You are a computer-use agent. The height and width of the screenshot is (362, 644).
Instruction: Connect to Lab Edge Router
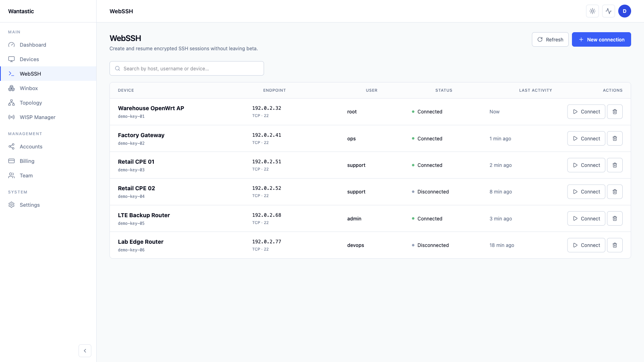586,245
